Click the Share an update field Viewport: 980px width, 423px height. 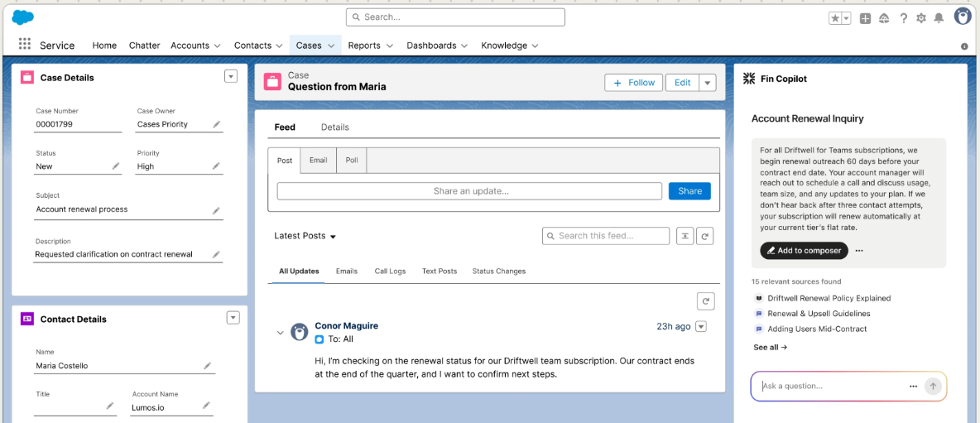click(x=470, y=191)
